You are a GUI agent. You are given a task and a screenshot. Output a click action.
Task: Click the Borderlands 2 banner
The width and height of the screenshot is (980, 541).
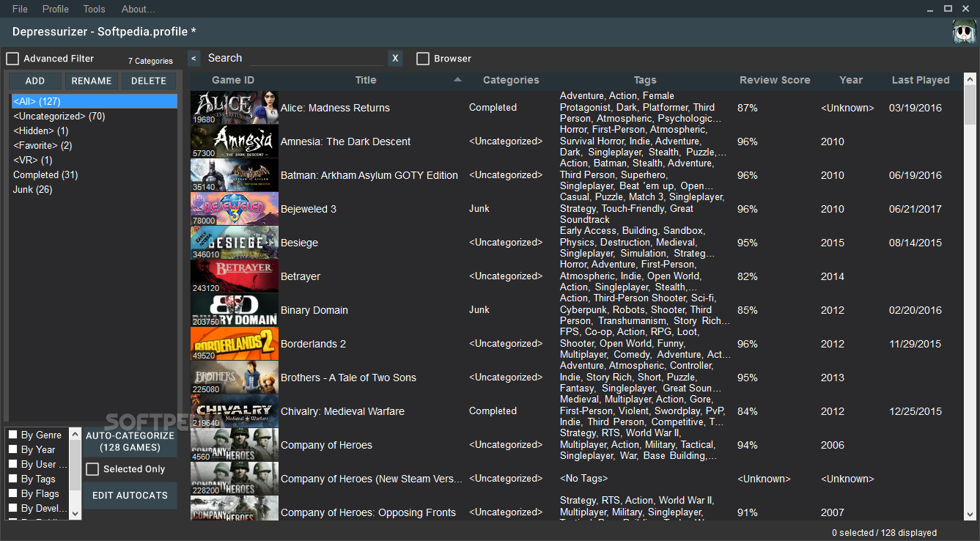pyautogui.click(x=235, y=344)
